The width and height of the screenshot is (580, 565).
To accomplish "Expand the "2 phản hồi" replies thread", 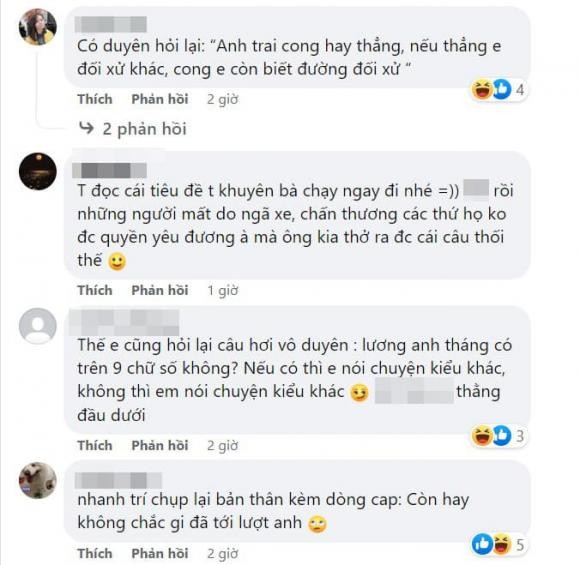I will click(x=144, y=129).
